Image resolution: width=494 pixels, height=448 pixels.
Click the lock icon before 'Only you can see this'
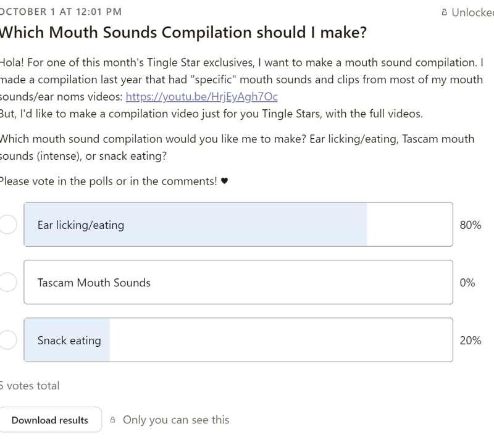[112, 420]
